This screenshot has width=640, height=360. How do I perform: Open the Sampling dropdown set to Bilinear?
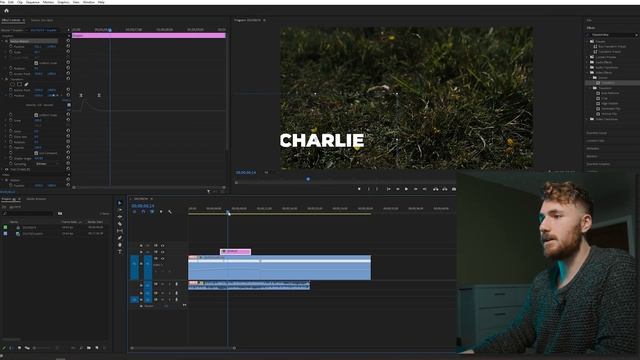[x=47, y=164]
